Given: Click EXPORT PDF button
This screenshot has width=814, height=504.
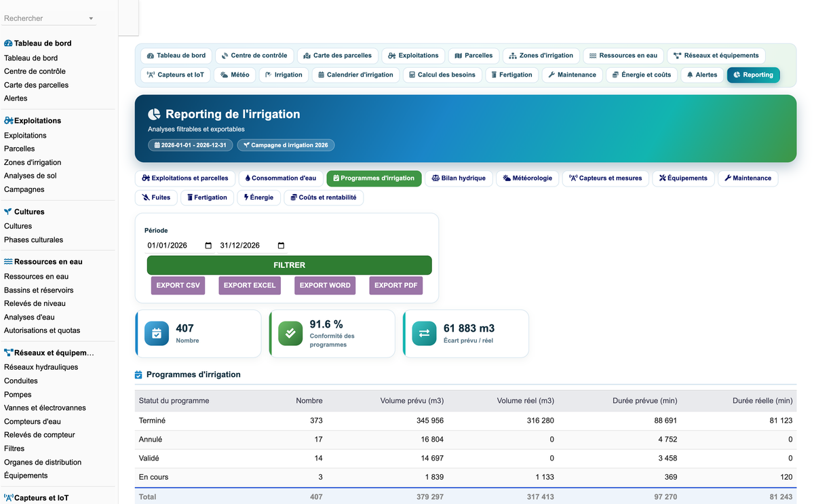Looking at the screenshot, I should pos(396,286).
